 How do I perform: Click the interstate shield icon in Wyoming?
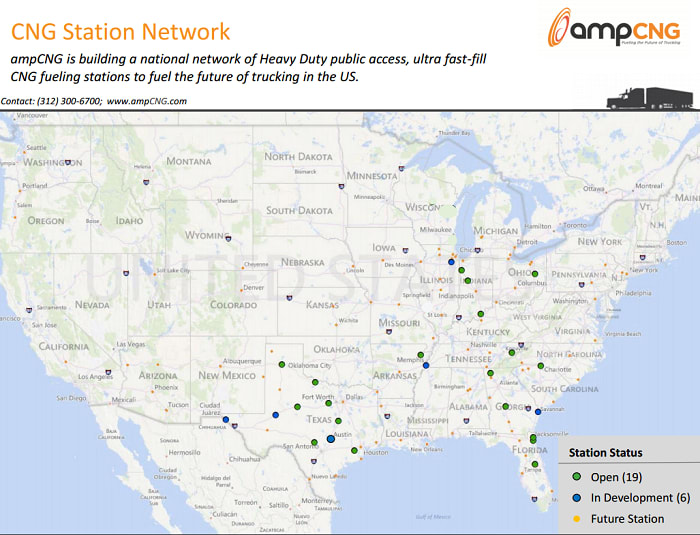pyautogui.click(x=229, y=238)
